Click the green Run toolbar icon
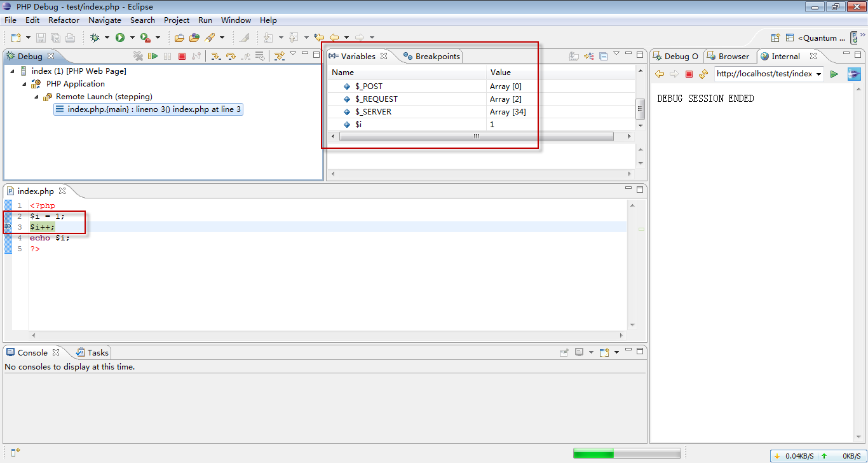 tap(119, 38)
